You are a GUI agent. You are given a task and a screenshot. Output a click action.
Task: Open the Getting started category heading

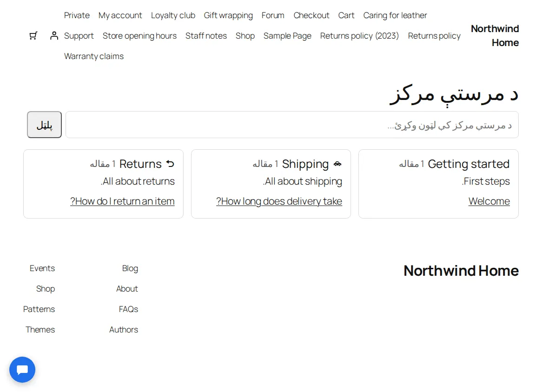click(x=469, y=164)
